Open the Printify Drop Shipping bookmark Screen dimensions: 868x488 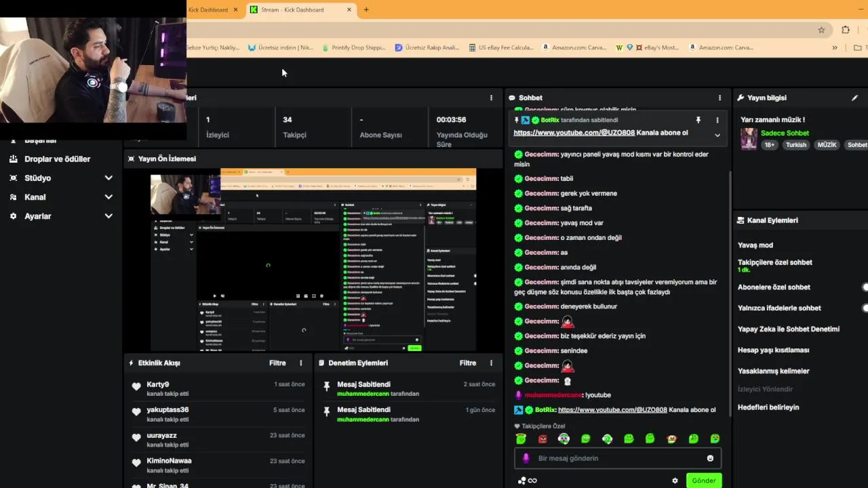point(354,47)
